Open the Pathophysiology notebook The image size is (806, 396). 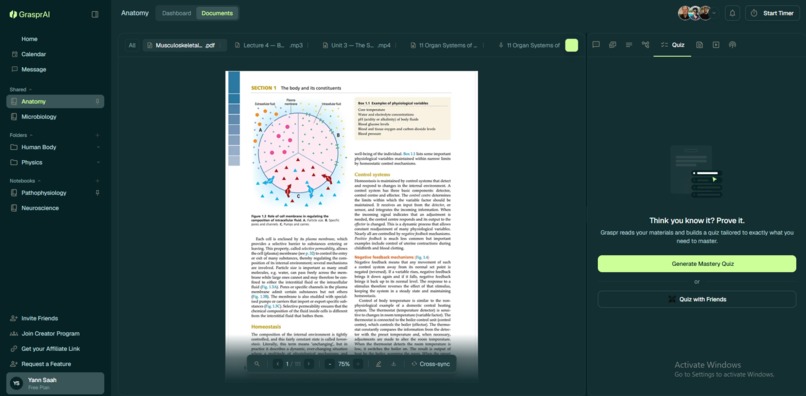55,193
